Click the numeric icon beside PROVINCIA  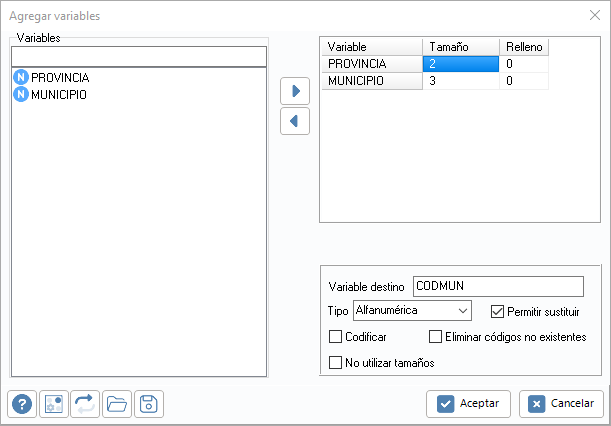pos(20,77)
